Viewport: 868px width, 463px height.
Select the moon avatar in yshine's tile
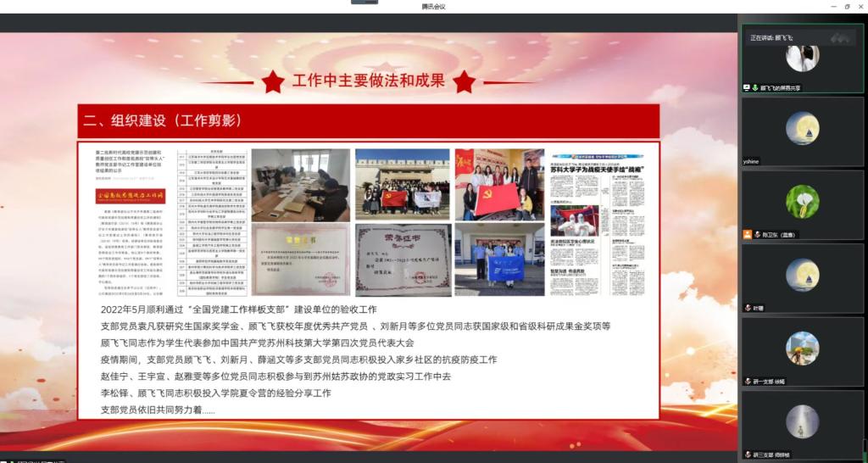tap(803, 129)
